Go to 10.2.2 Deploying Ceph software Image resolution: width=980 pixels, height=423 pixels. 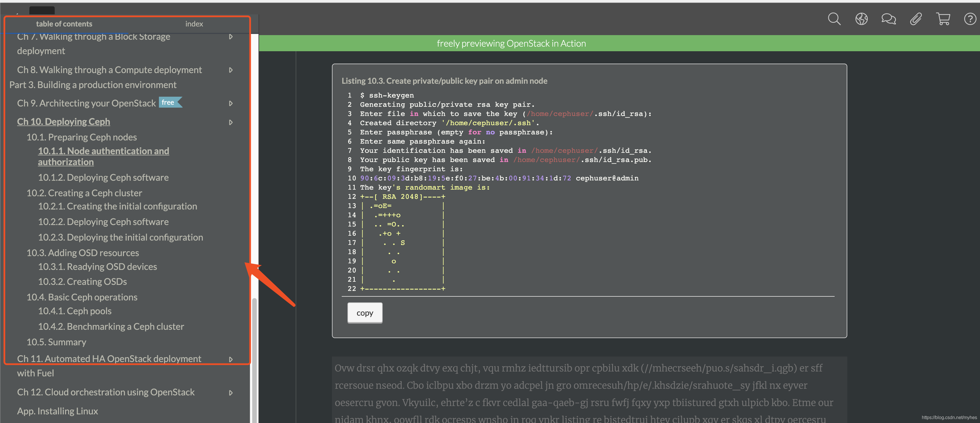click(103, 222)
